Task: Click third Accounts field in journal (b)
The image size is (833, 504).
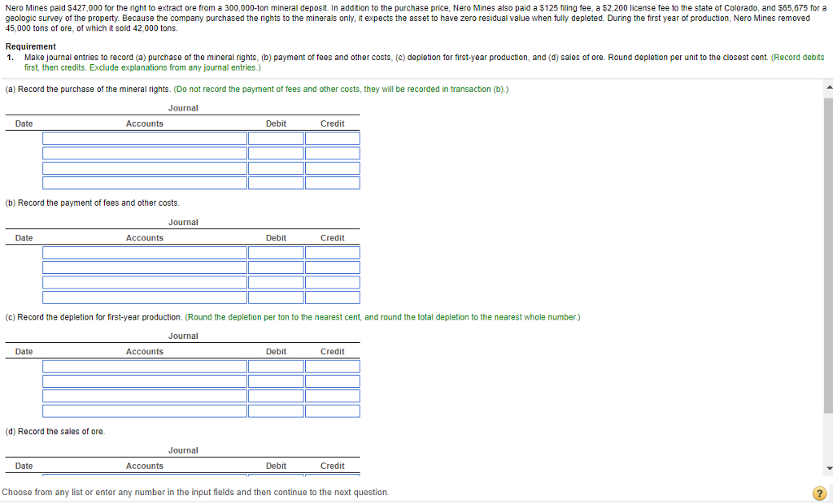Action: 145,282
